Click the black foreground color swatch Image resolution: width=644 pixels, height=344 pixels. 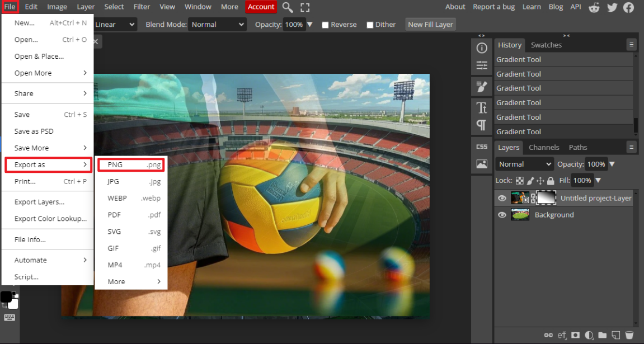point(6,296)
